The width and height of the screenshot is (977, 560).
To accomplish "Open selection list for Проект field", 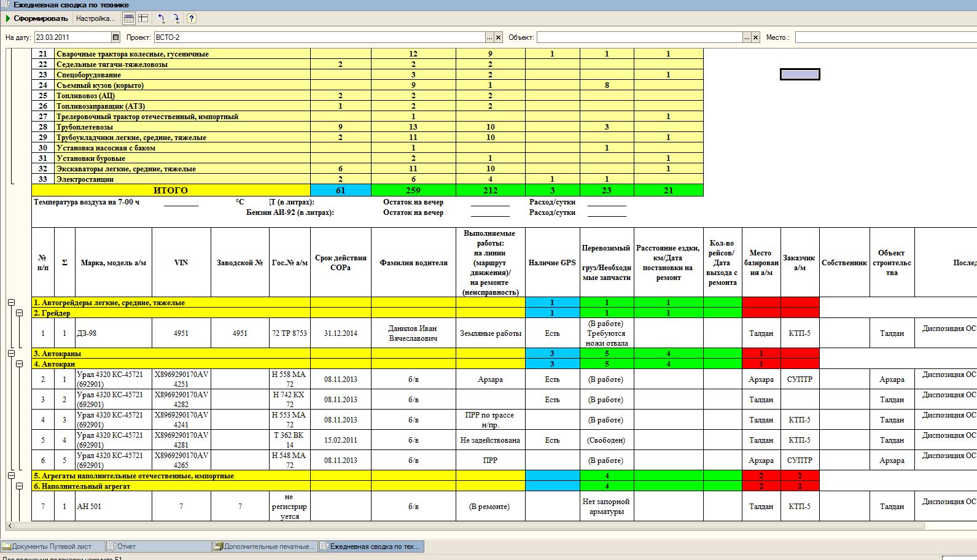I will click(489, 37).
